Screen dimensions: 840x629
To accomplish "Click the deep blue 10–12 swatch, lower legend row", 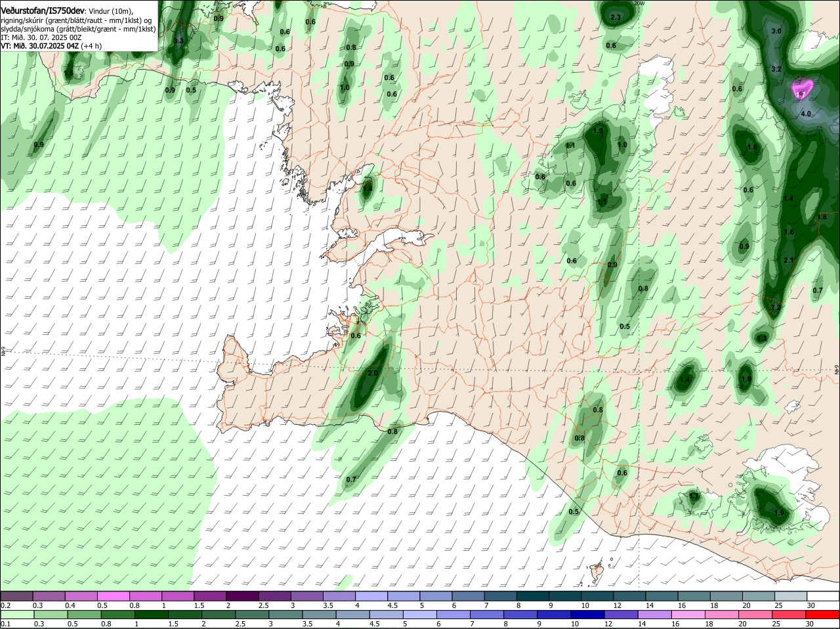I will [x=589, y=615].
